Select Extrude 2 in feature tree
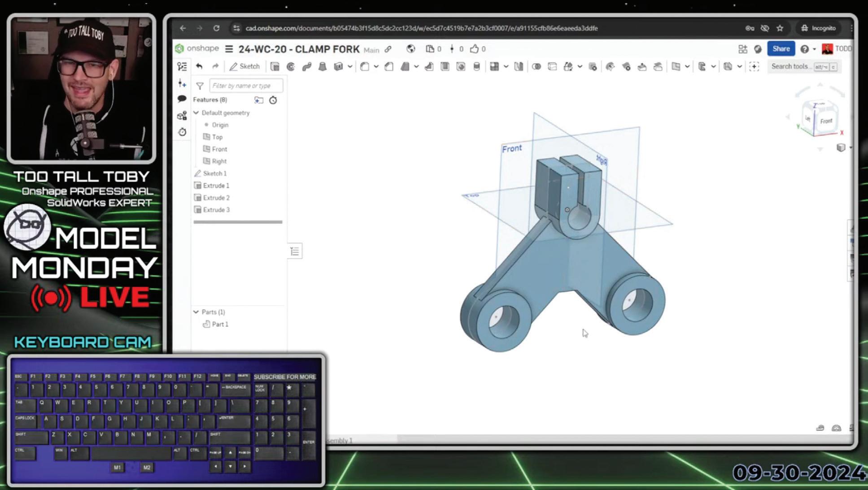This screenshot has width=868, height=490. 216,198
